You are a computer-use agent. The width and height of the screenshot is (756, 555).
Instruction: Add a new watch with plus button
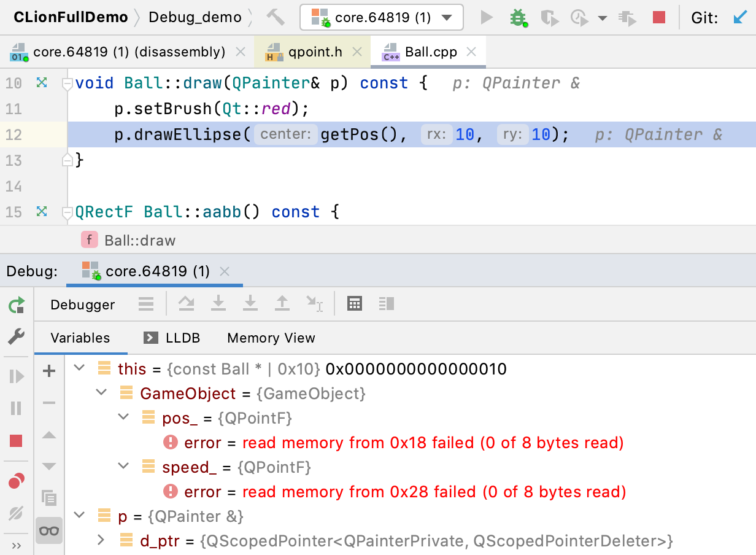click(x=49, y=371)
